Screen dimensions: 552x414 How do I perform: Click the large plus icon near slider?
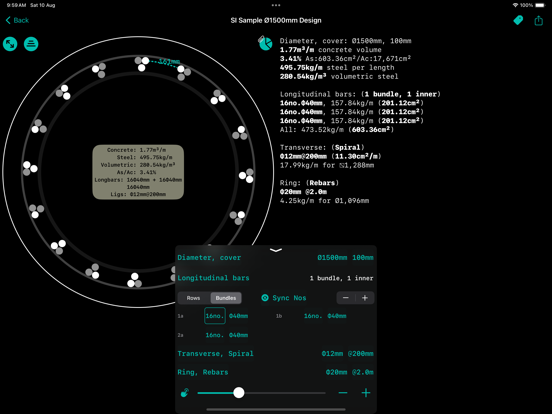[366, 393]
